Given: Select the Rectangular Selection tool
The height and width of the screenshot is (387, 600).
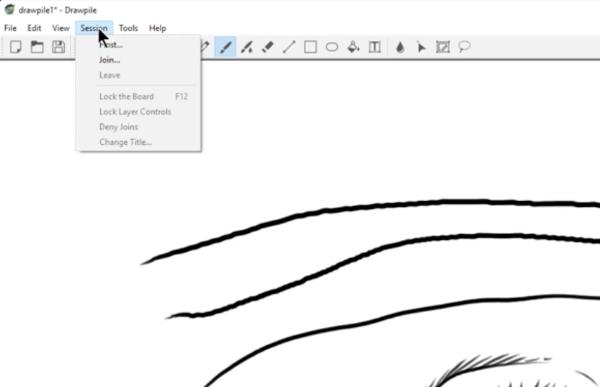Looking at the screenshot, I should click(x=443, y=47).
